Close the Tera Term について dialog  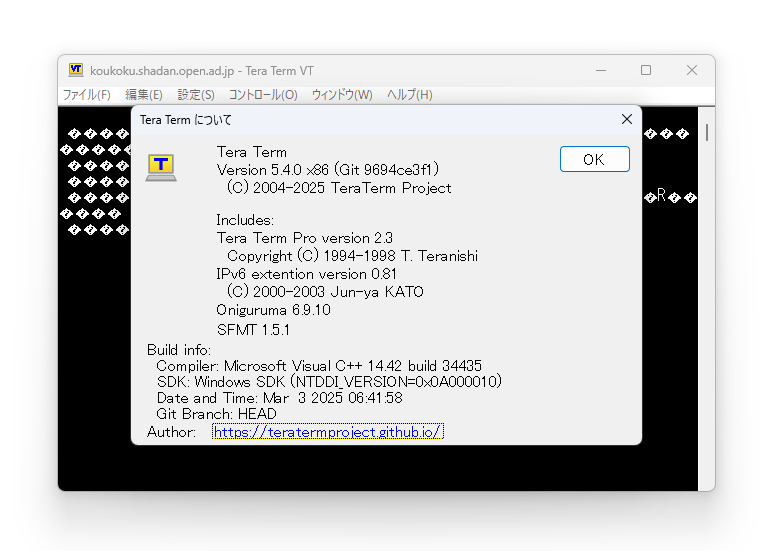(627, 119)
